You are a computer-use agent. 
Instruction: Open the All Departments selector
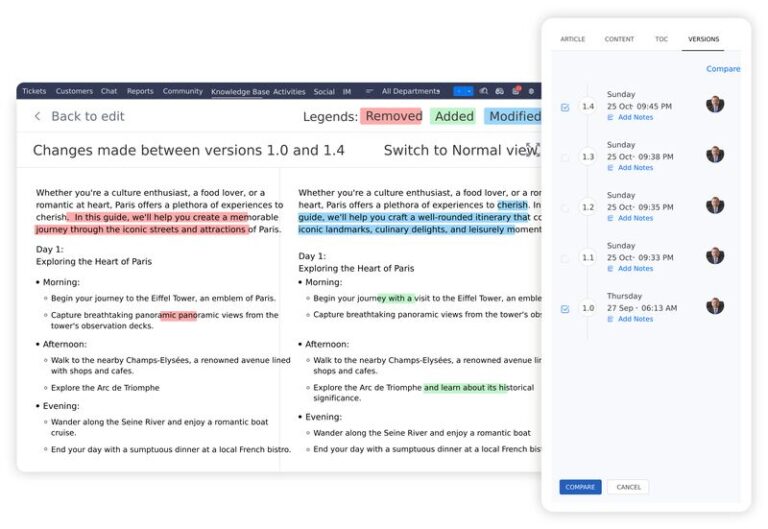411,91
